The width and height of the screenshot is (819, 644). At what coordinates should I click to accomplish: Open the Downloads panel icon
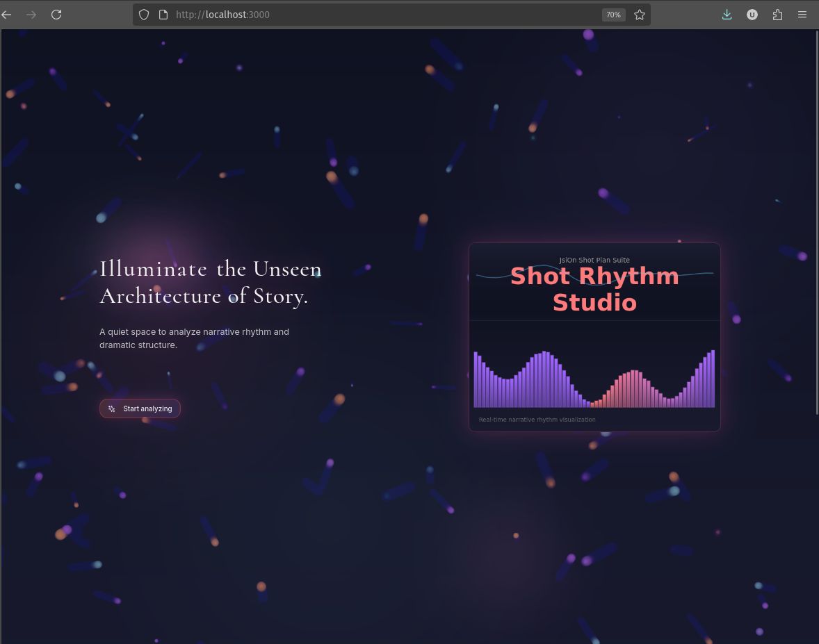point(727,14)
